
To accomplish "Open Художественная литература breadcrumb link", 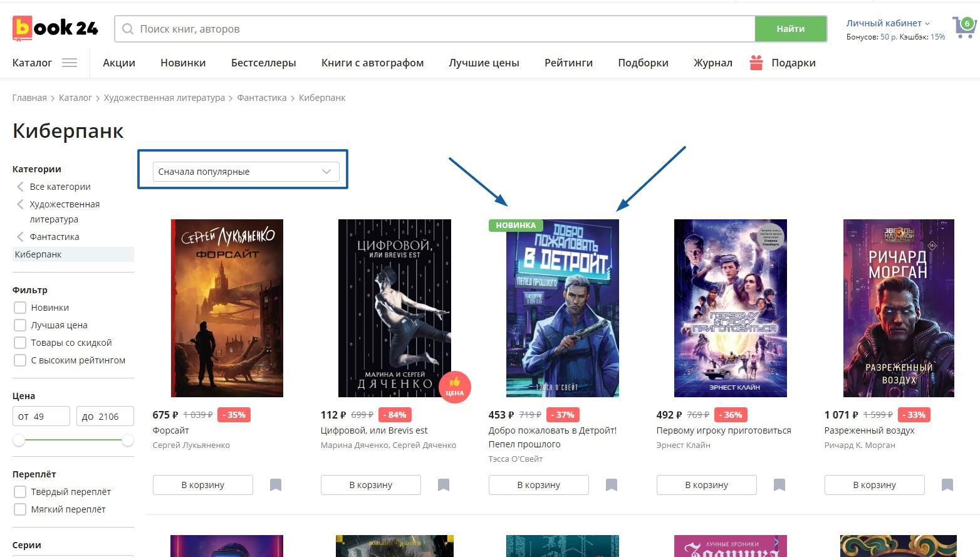I will click(x=164, y=98).
